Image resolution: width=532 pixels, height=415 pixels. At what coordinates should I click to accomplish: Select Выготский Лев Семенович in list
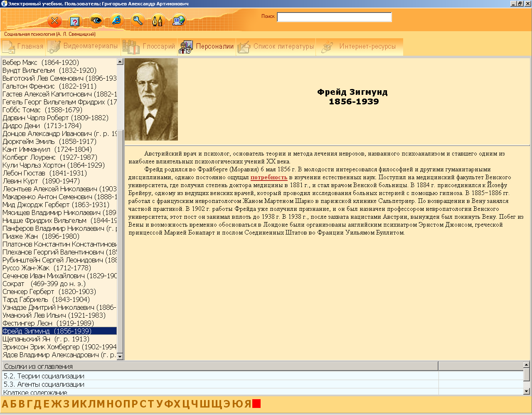tap(59, 78)
